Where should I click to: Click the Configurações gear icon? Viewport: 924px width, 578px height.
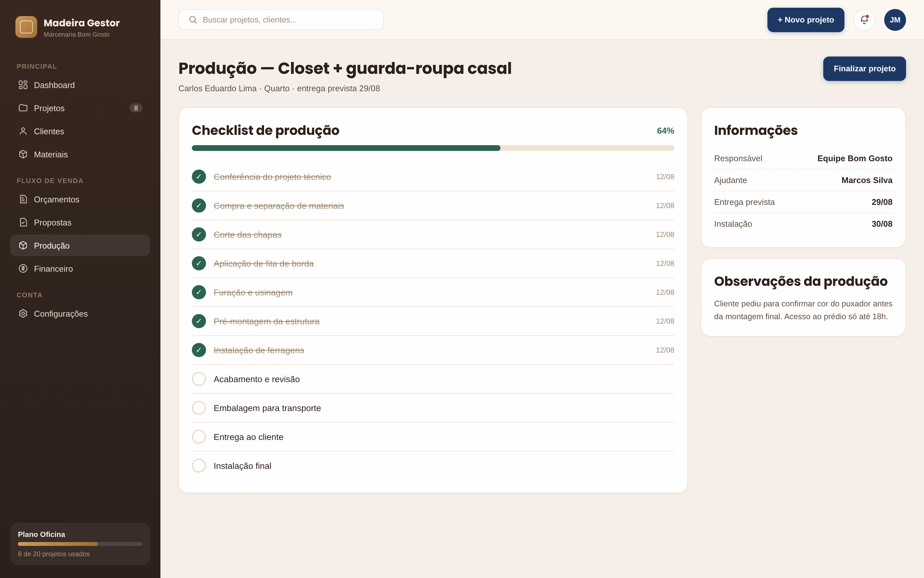tap(23, 313)
